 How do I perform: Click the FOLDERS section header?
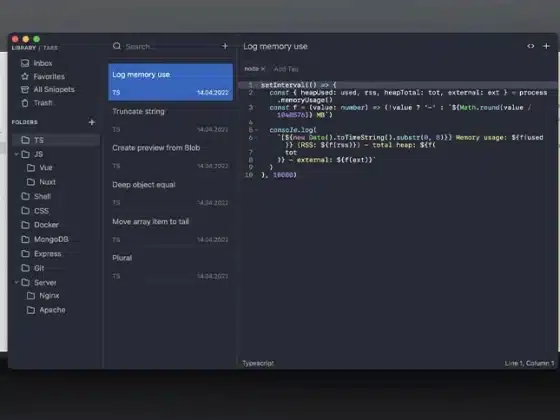(25, 122)
